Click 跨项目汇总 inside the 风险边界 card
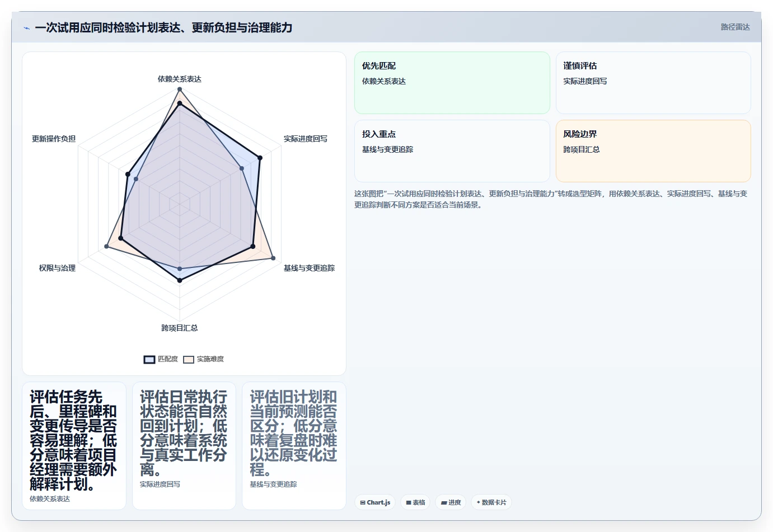This screenshot has height=532, width=773. point(582,149)
